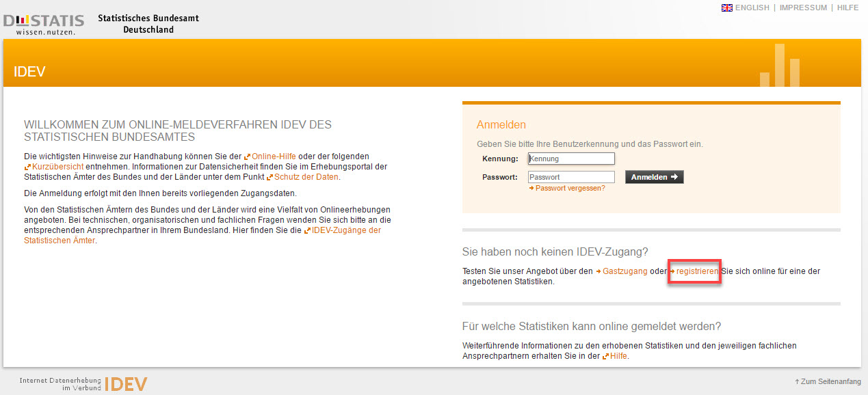The image size is (868, 395).
Task: Open the Gastzugang link
Action: 621,271
